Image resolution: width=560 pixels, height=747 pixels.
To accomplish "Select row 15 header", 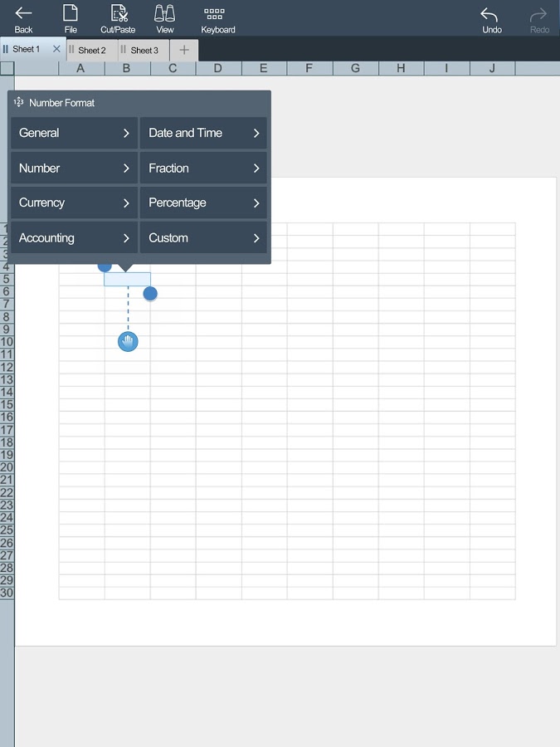I will click(7, 404).
